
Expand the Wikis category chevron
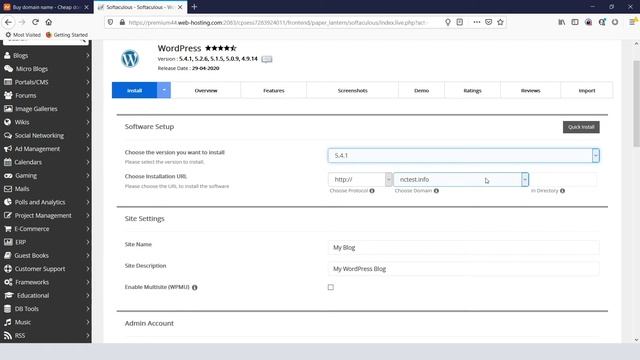87,122
